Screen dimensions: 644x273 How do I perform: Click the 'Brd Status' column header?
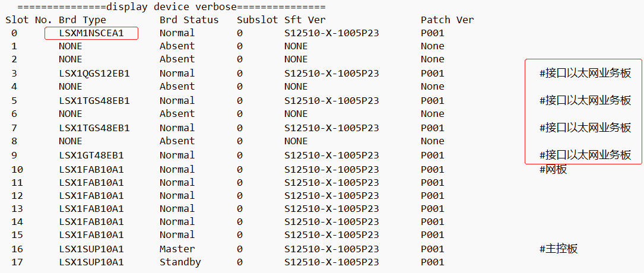(x=189, y=20)
